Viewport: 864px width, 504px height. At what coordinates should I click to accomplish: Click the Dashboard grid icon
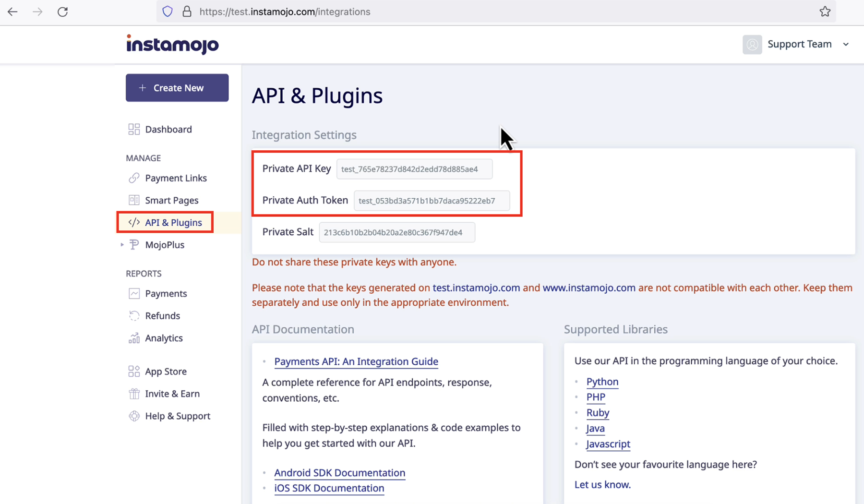134,129
